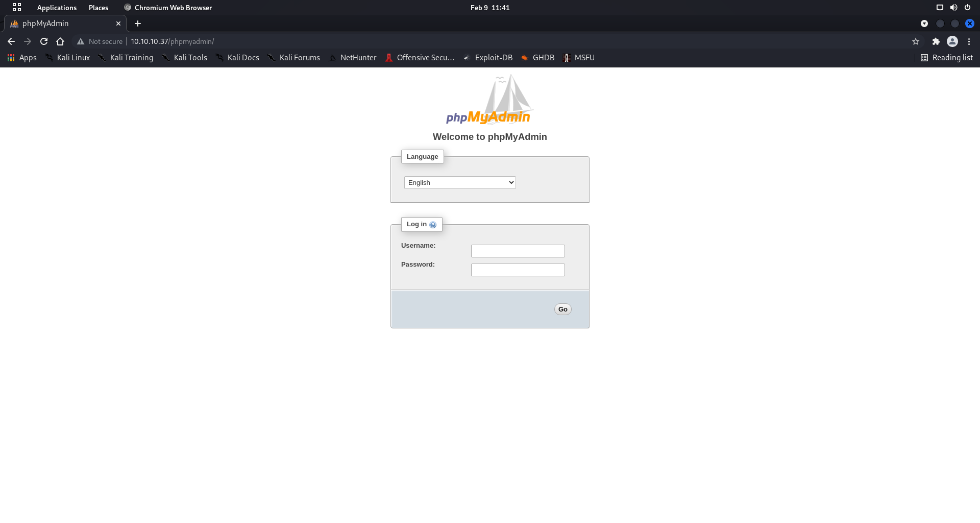Open the Extensions puzzle piece icon

(936, 41)
